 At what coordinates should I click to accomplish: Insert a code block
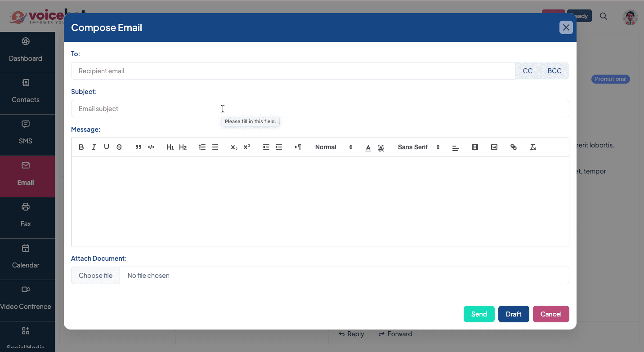pyautogui.click(x=151, y=147)
